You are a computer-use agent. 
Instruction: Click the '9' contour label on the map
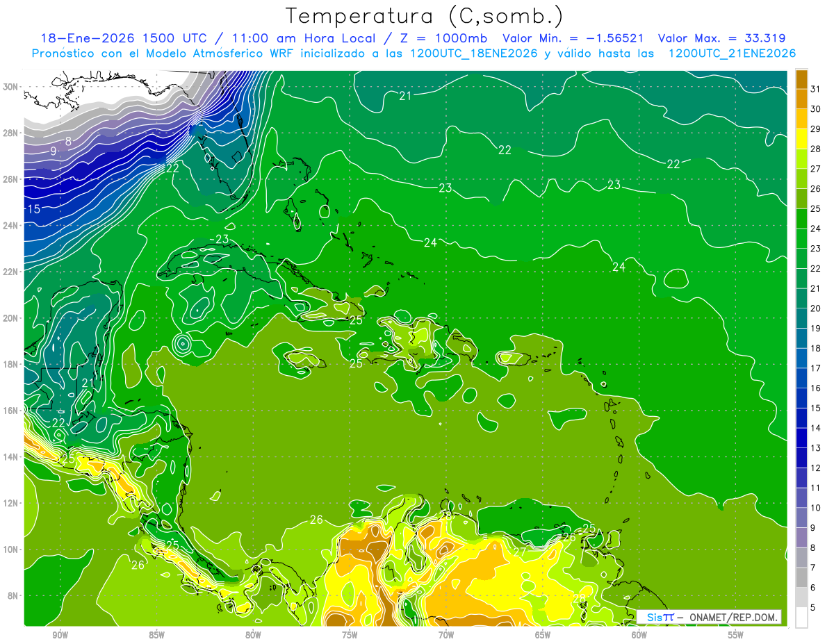[53, 151]
